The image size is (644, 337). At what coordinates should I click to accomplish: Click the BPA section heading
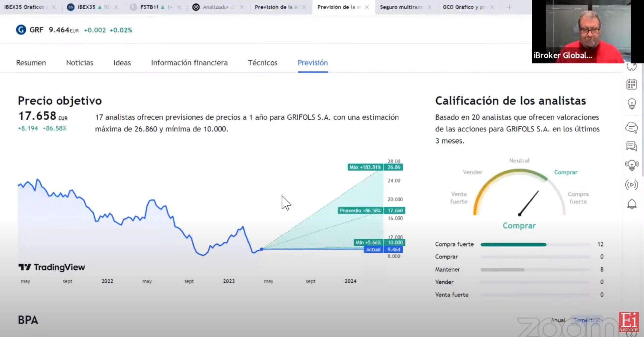(28, 320)
